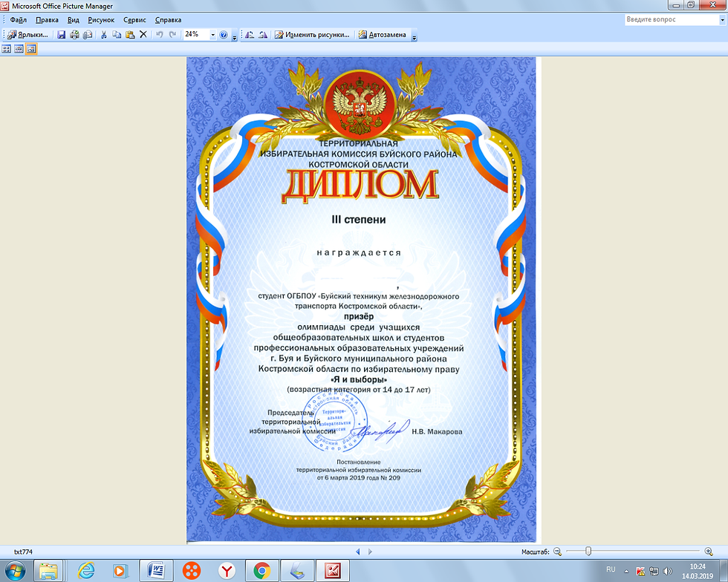Screen dimensions: 728x582
Task: Click the Ярлыки shortcuts button
Action: 28,34
